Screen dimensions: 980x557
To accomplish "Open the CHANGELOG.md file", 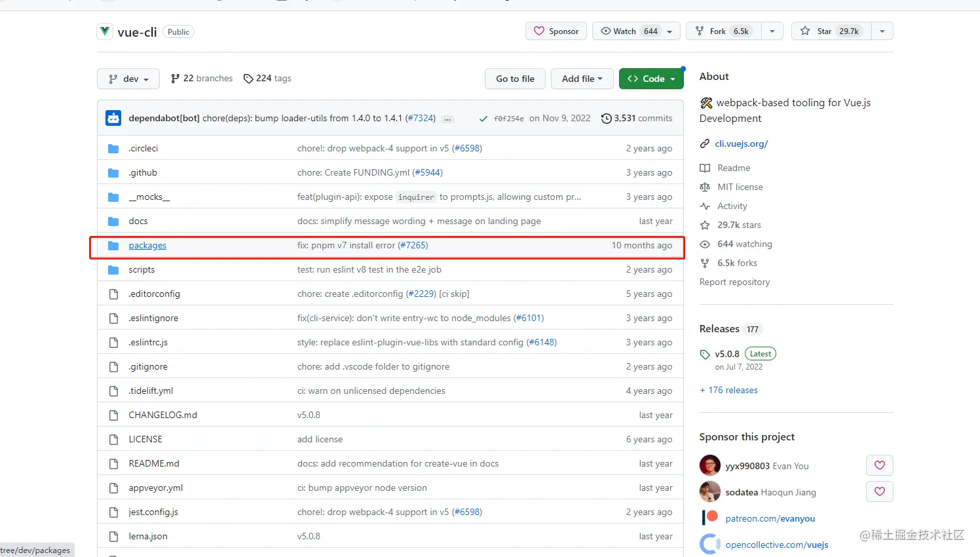I will (163, 415).
